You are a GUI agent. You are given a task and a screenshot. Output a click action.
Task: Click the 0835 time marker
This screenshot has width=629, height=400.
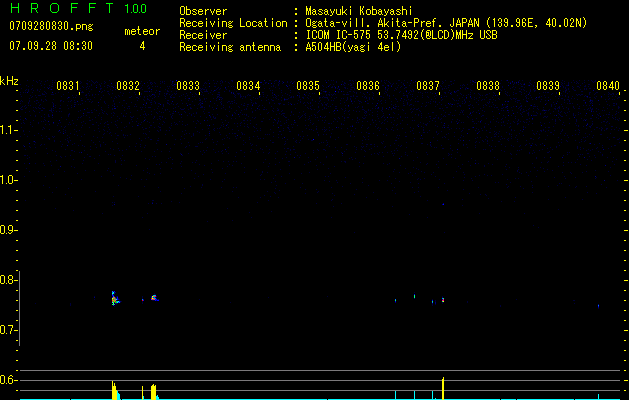(x=308, y=86)
